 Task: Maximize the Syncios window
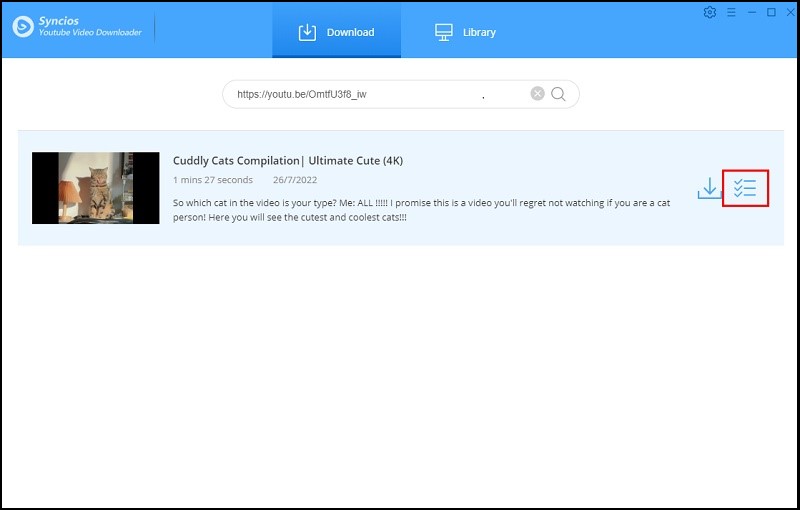771,12
